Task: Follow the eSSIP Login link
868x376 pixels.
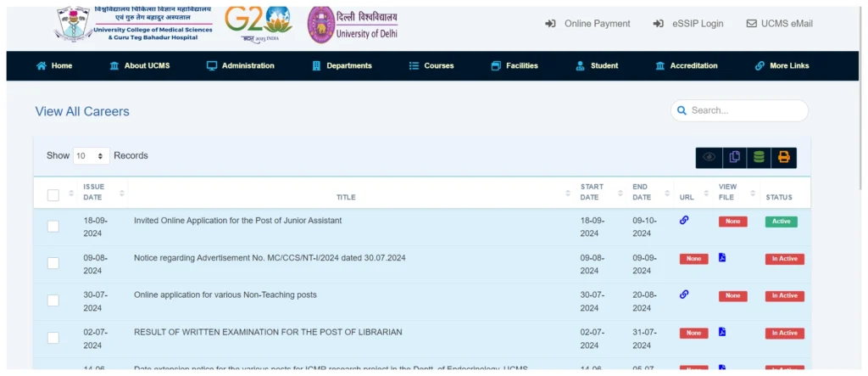Action: [x=688, y=24]
